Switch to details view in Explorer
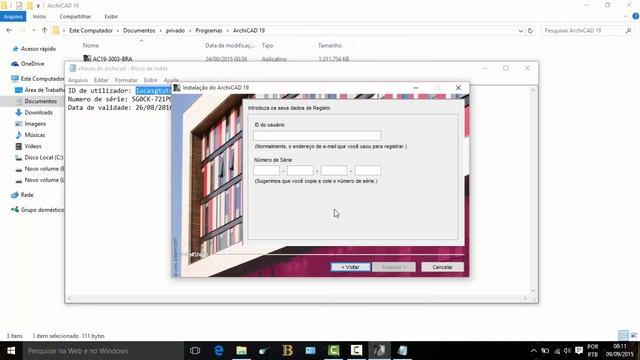This screenshot has width=640, height=360. click(x=623, y=336)
